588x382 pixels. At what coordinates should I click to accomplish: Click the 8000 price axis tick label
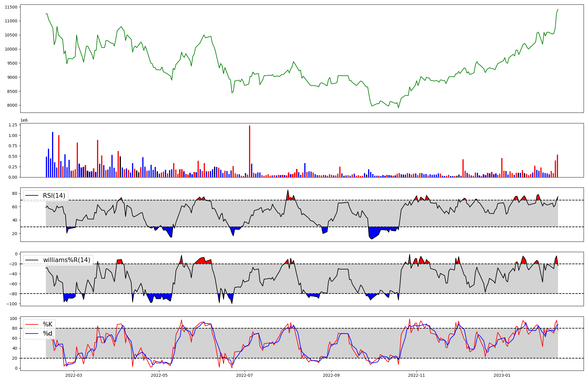tap(12, 105)
